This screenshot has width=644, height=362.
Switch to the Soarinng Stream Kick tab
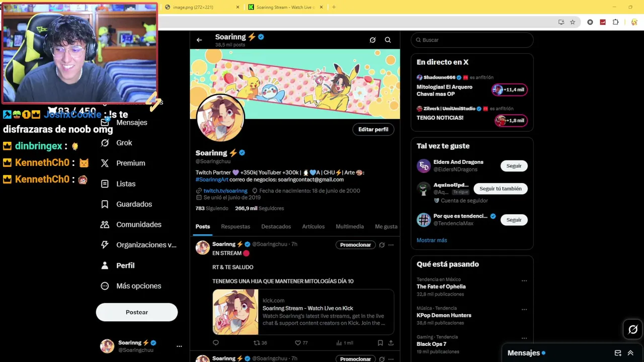click(x=285, y=7)
